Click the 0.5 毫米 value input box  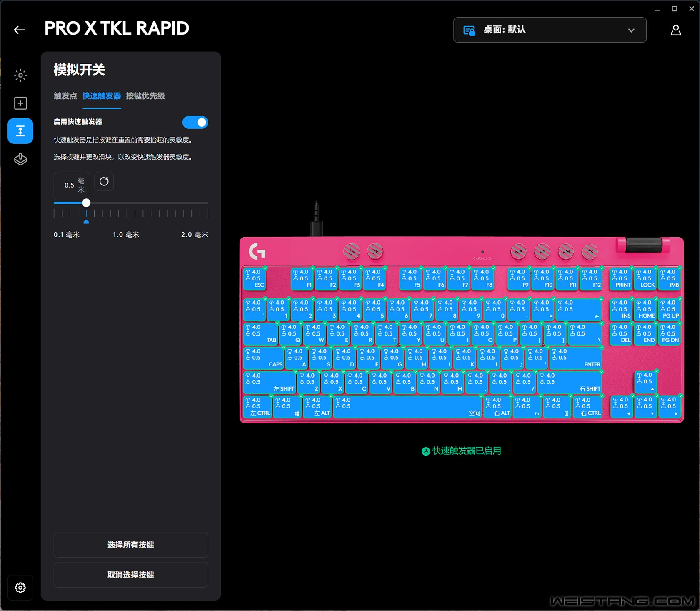(x=72, y=185)
